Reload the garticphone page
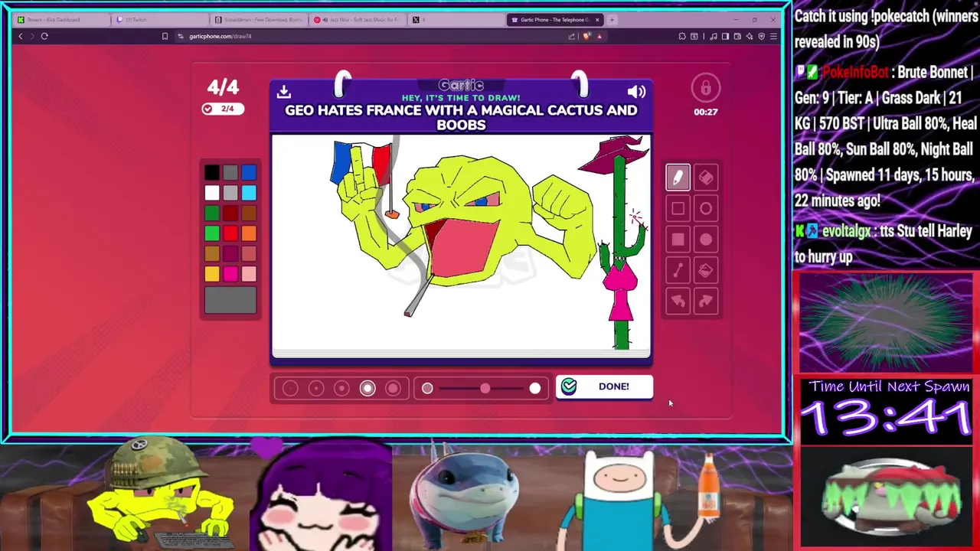The image size is (980, 551). click(x=44, y=36)
